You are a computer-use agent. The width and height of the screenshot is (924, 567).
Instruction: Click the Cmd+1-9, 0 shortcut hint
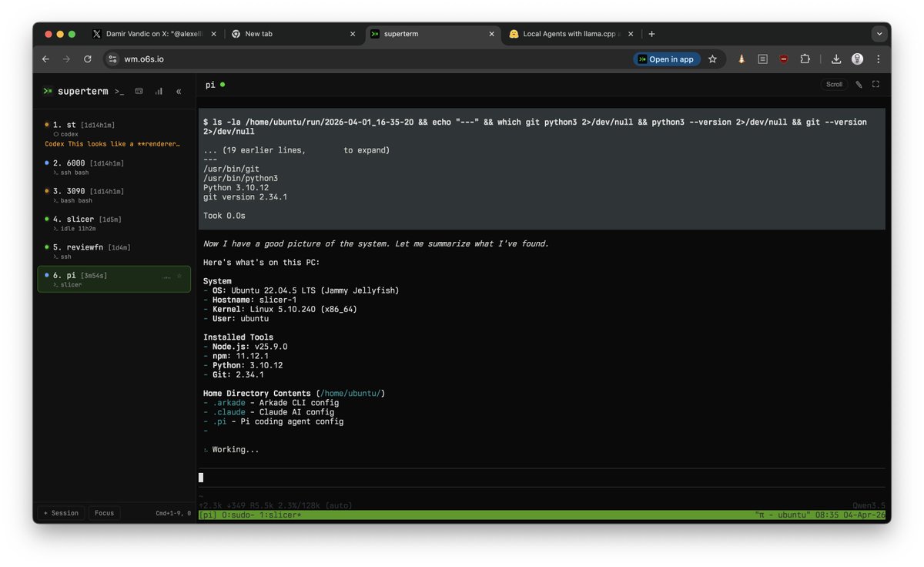click(x=173, y=513)
